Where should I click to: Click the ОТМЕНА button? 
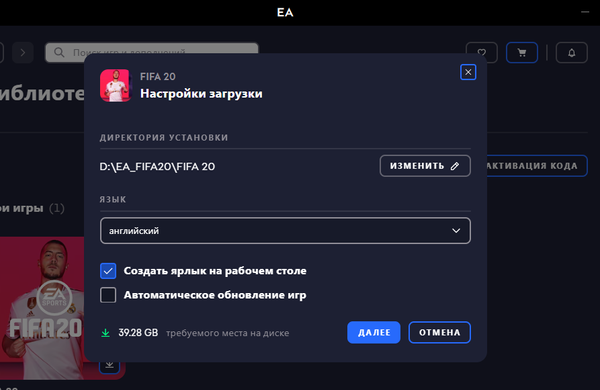coord(439,332)
